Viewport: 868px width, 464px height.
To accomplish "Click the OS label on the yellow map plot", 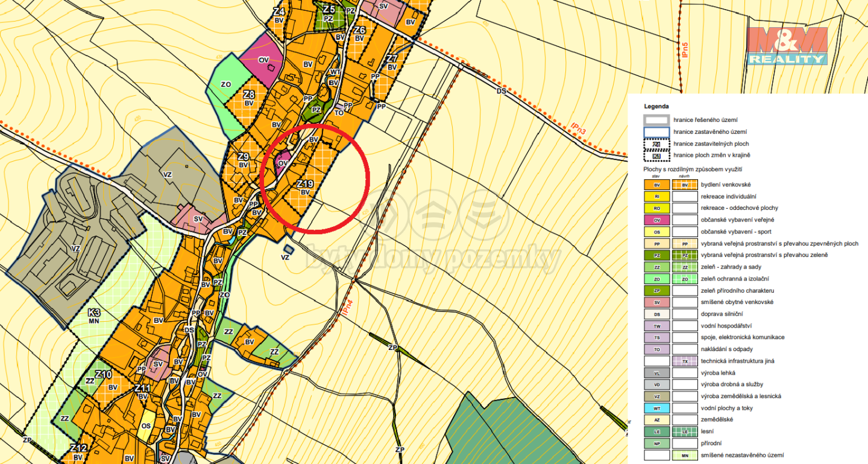I will pyautogui.click(x=146, y=426).
